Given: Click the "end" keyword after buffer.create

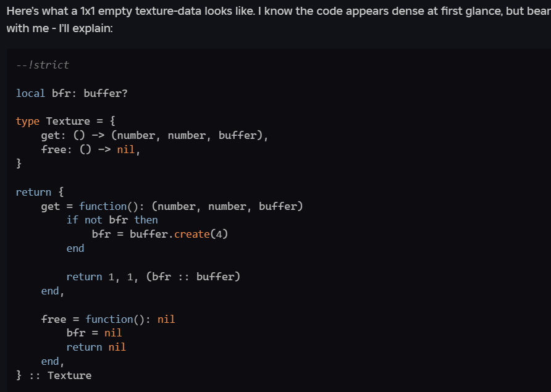Looking at the screenshot, I should tap(75, 248).
